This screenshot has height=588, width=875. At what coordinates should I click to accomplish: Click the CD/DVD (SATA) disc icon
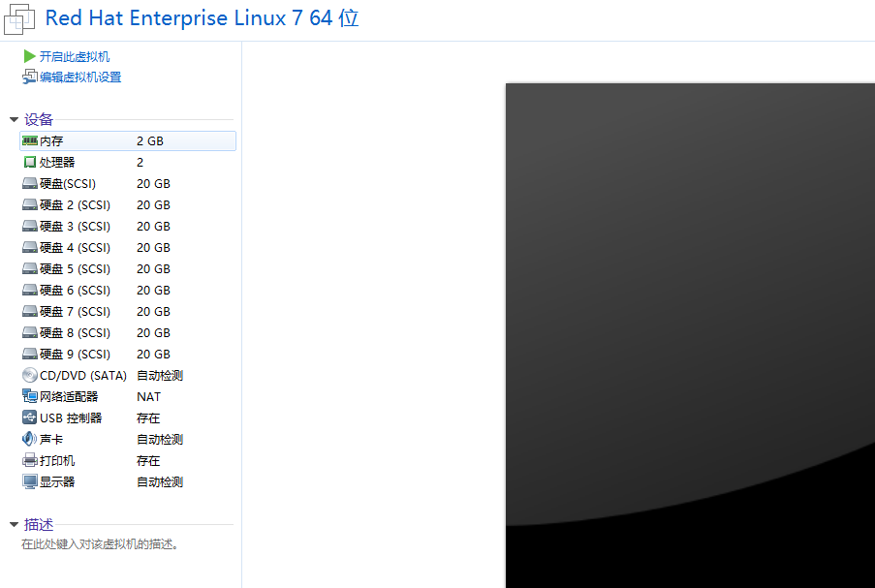pos(30,376)
